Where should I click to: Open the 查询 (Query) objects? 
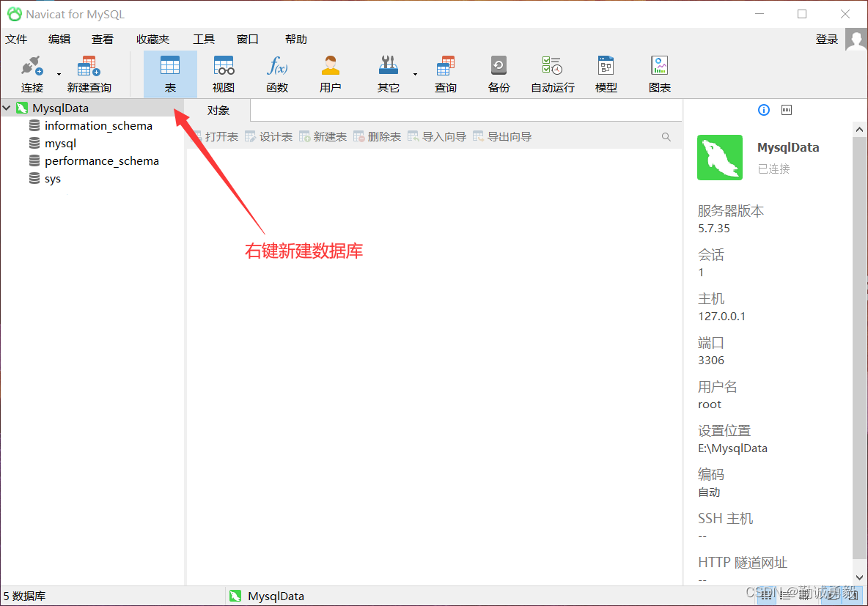pos(445,74)
